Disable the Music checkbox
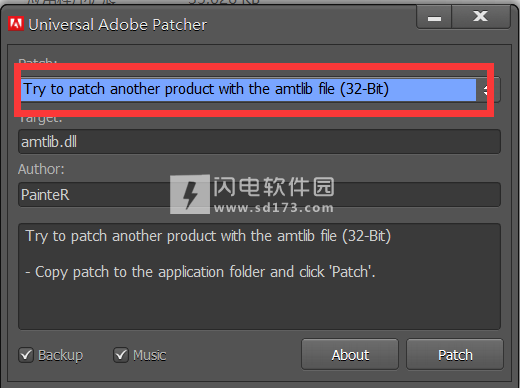 pos(121,355)
